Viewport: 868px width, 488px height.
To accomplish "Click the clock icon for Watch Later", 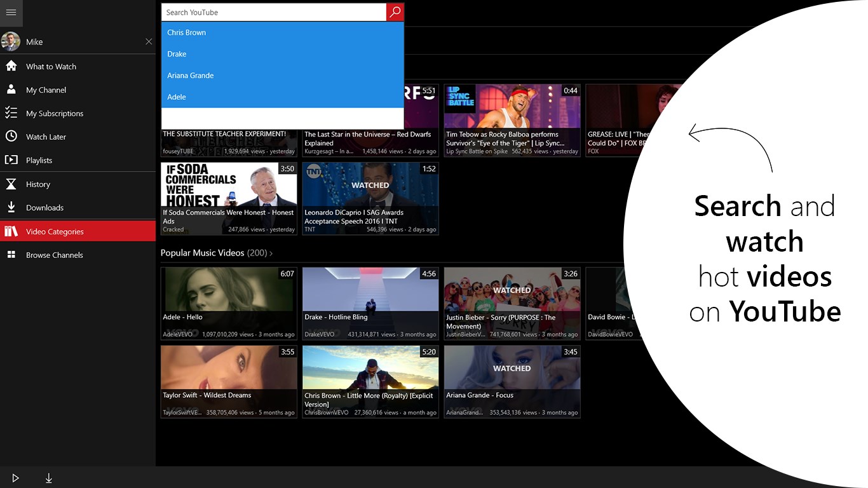I will (11, 137).
